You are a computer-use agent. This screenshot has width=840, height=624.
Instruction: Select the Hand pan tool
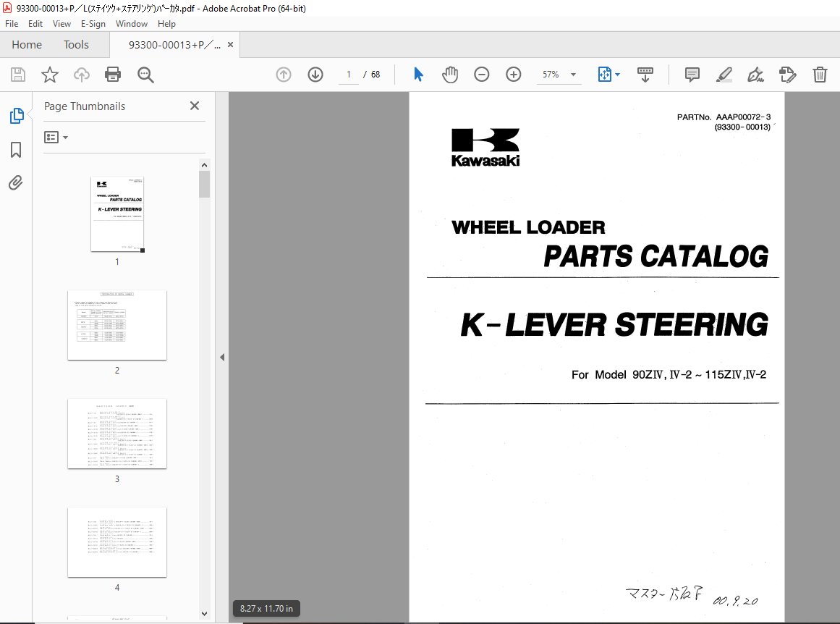click(450, 75)
